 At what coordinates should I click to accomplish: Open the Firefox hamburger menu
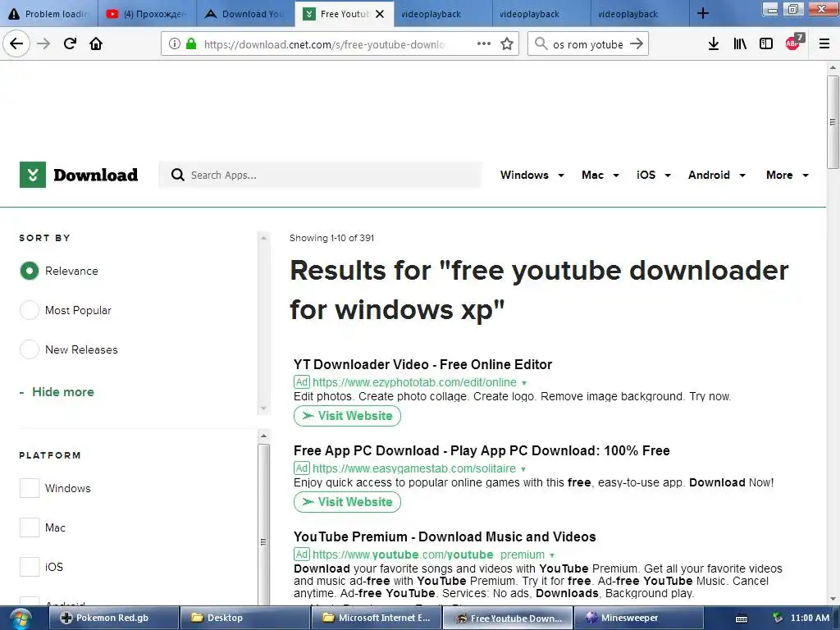824,43
